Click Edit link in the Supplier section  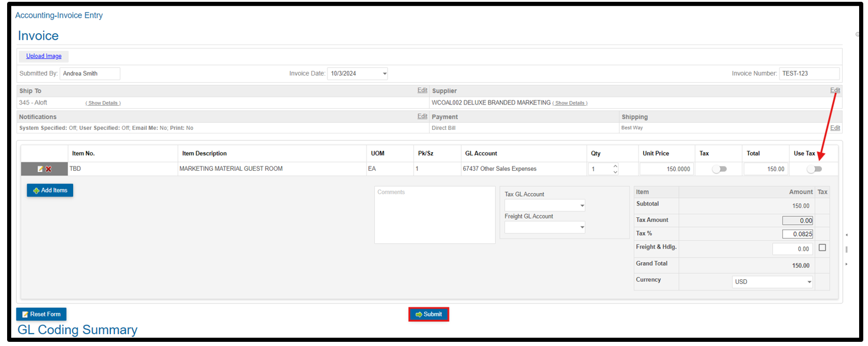tap(835, 90)
